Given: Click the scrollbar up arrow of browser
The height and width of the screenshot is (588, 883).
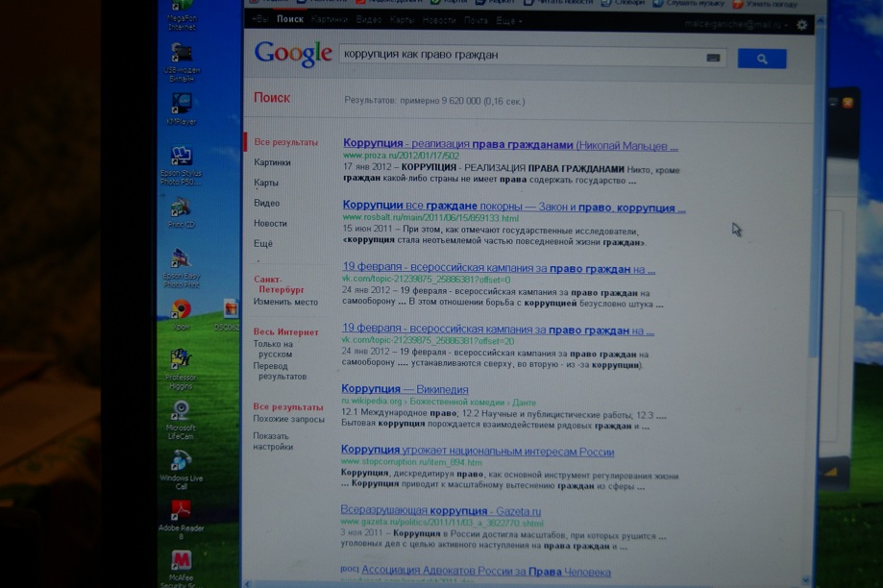Looking at the screenshot, I should pyautogui.click(x=820, y=21).
